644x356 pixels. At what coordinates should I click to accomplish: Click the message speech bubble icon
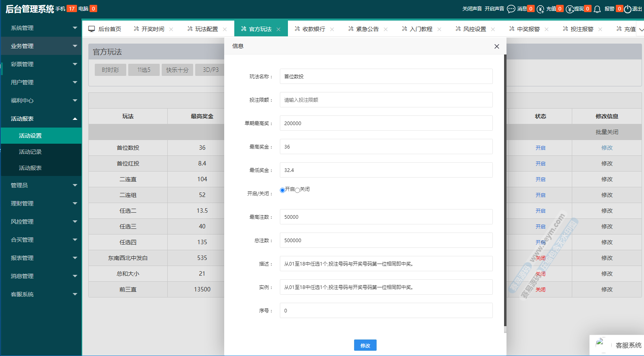511,9
